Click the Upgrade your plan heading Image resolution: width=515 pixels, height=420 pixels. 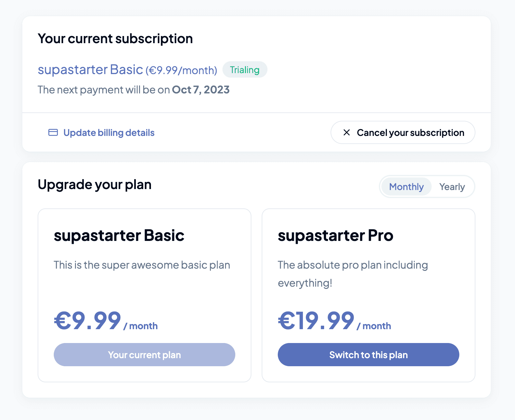(95, 185)
